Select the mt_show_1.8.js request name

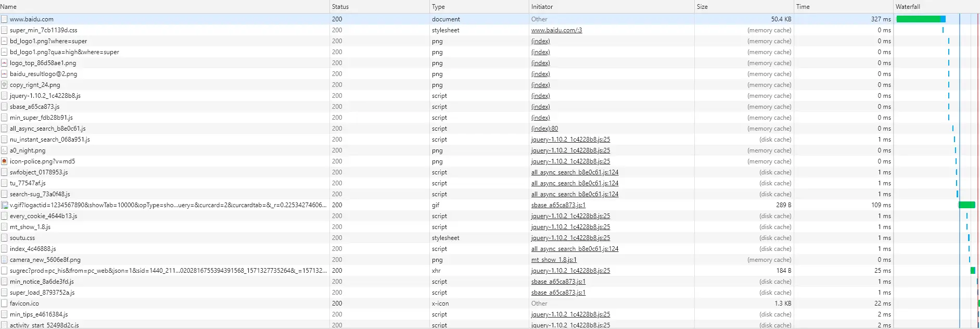[x=30, y=227]
